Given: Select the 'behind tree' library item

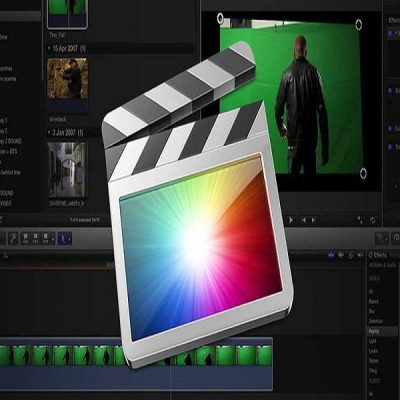Looking at the screenshot, I should 10,172.
